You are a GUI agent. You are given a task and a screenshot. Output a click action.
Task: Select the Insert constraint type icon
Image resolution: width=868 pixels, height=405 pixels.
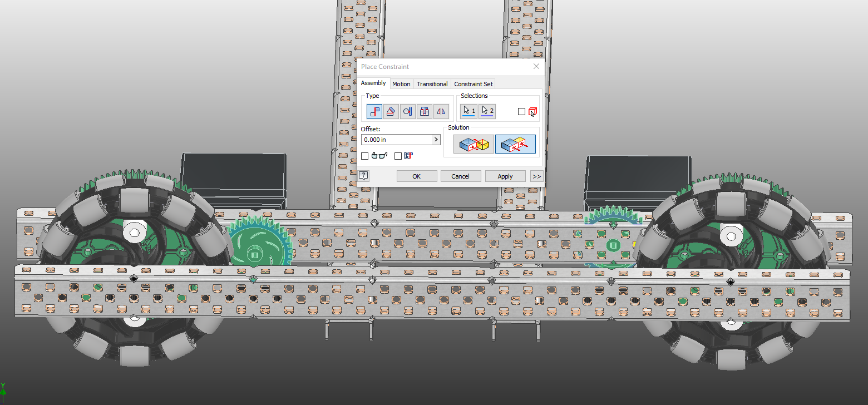click(x=425, y=111)
